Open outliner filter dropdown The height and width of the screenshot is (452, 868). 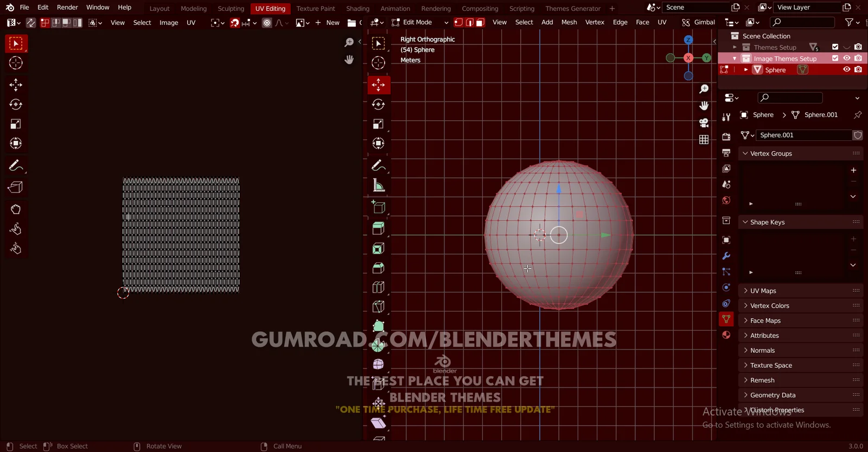coord(852,22)
